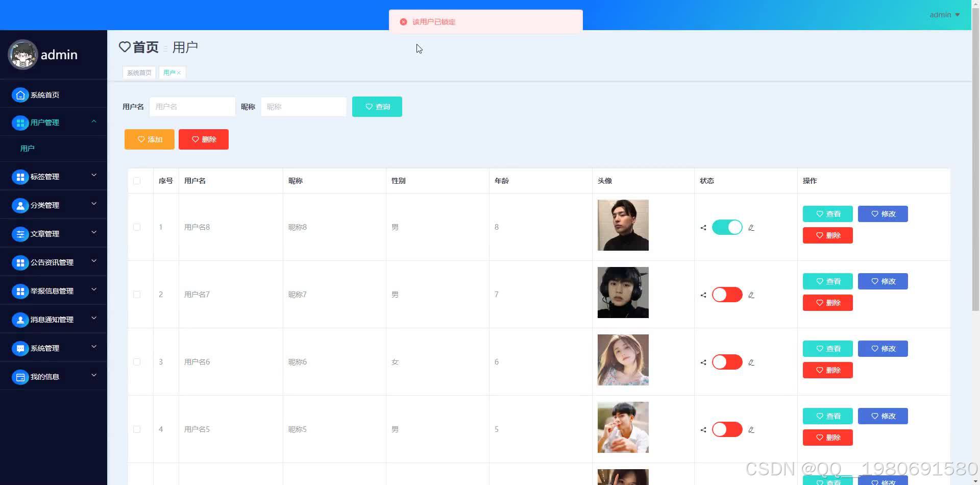
Task: Click the 标签管理 sidebar icon
Action: coord(20,177)
